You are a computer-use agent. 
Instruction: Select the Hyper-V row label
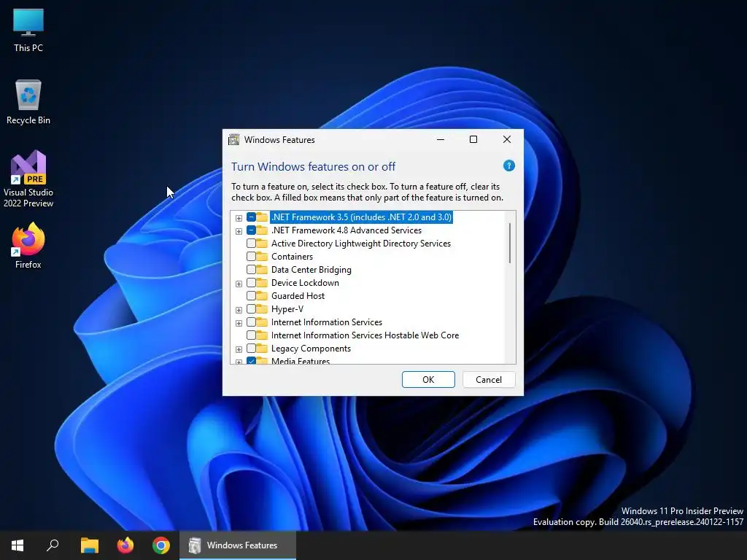[287, 309]
